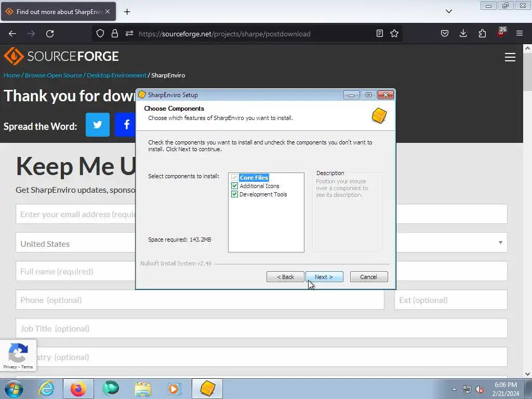This screenshot has height=399, width=532.
Task: Click the Phone optional field
Action: 200,300
